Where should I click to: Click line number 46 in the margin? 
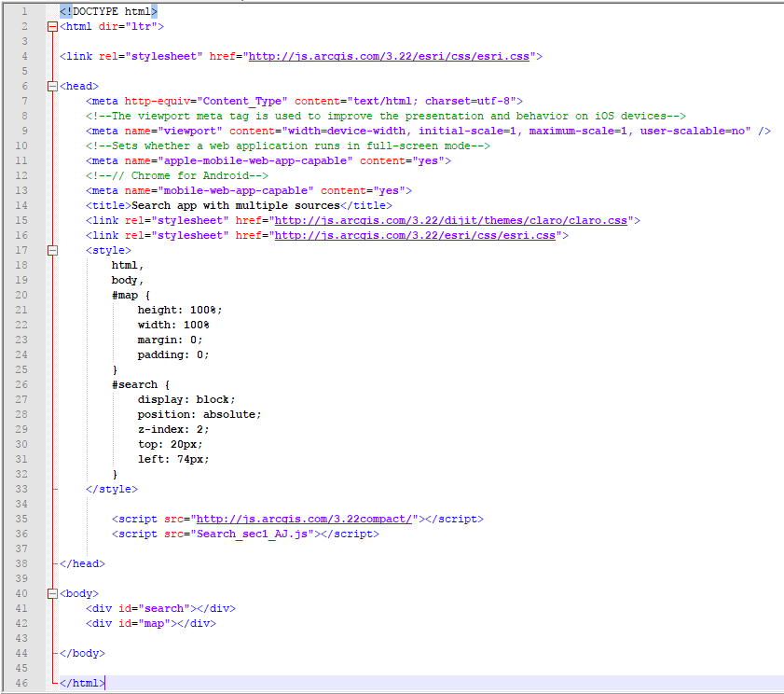click(21, 683)
